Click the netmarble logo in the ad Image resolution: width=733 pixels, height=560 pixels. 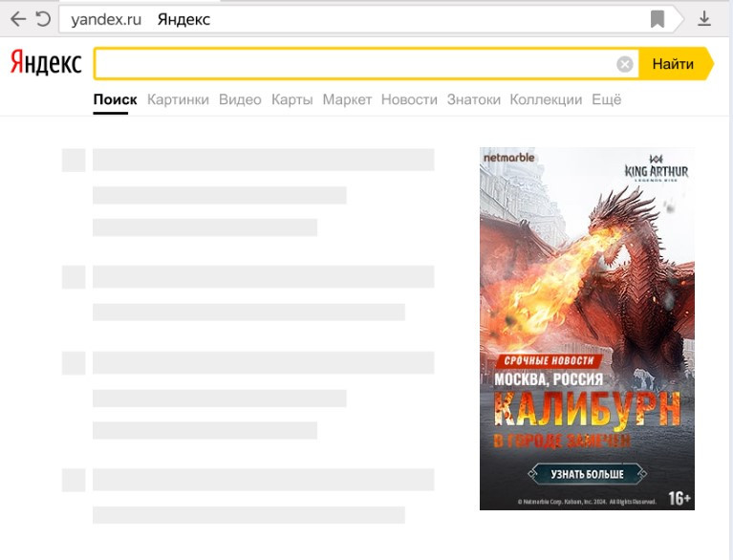(509, 158)
